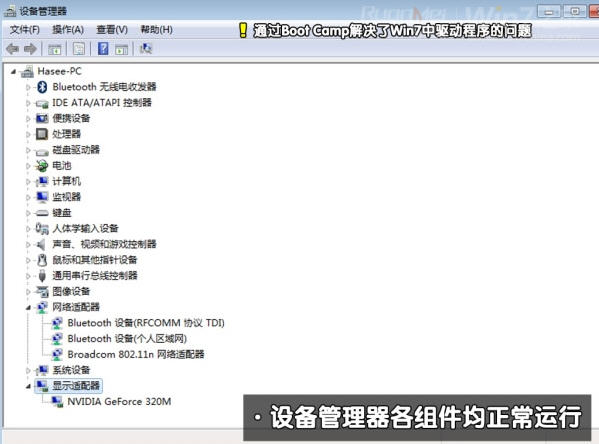Click the 人体学输入设备 icon
This screenshot has height=444, width=599.
coord(42,228)
